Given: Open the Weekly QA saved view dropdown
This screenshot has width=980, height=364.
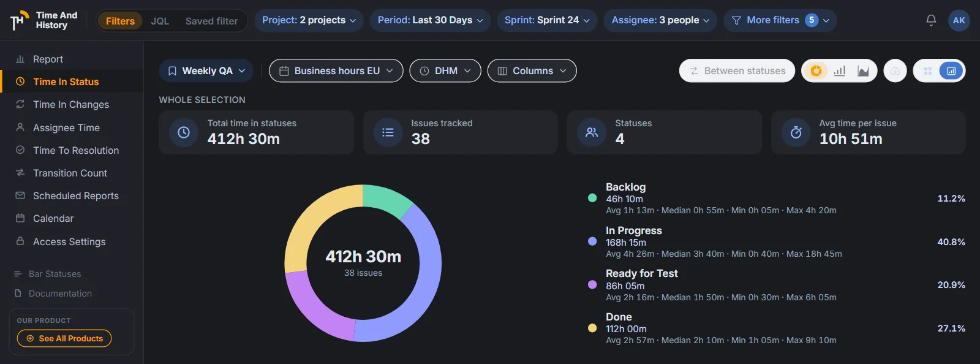Looking at the screenshot, I should [206, 71].
